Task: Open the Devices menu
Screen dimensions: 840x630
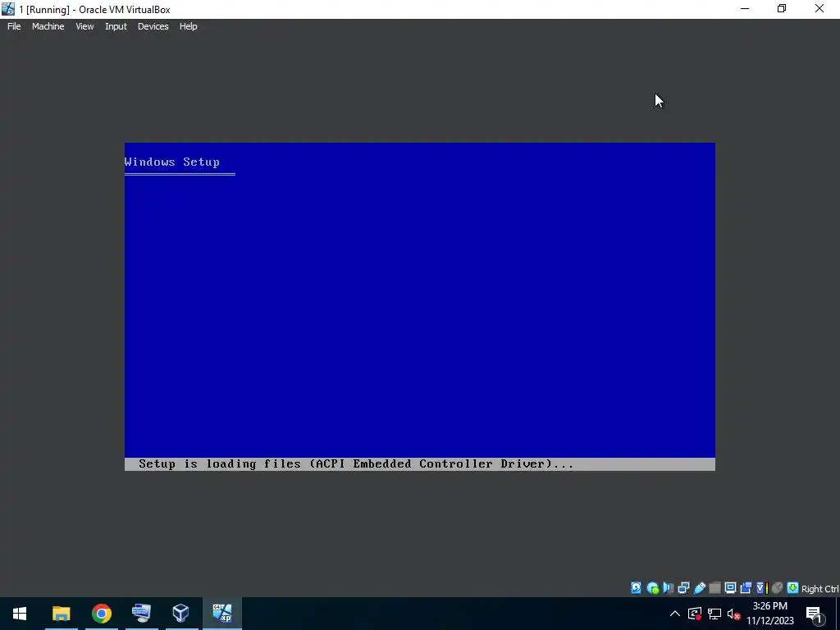Action: tap(153, 26)
